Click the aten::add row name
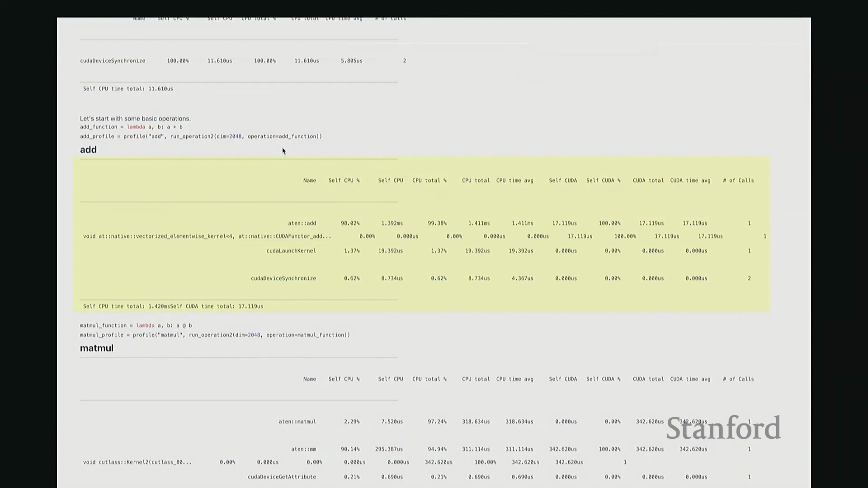The width and height of the screenshot is (868, 488). 302,223
